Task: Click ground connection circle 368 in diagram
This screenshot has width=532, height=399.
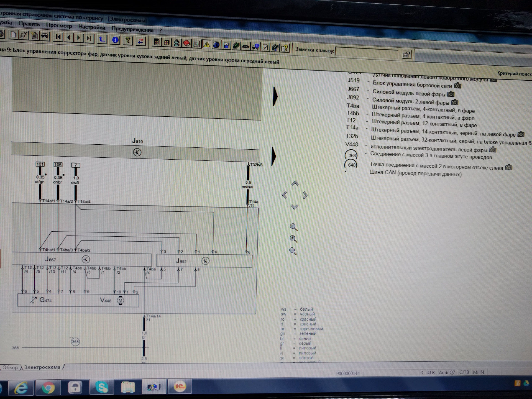Action: [75, 342]
